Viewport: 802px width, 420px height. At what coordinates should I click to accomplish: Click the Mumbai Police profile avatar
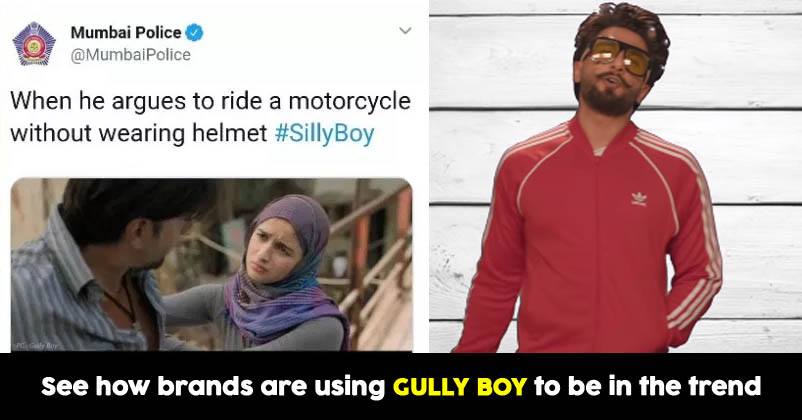point(34,43)
